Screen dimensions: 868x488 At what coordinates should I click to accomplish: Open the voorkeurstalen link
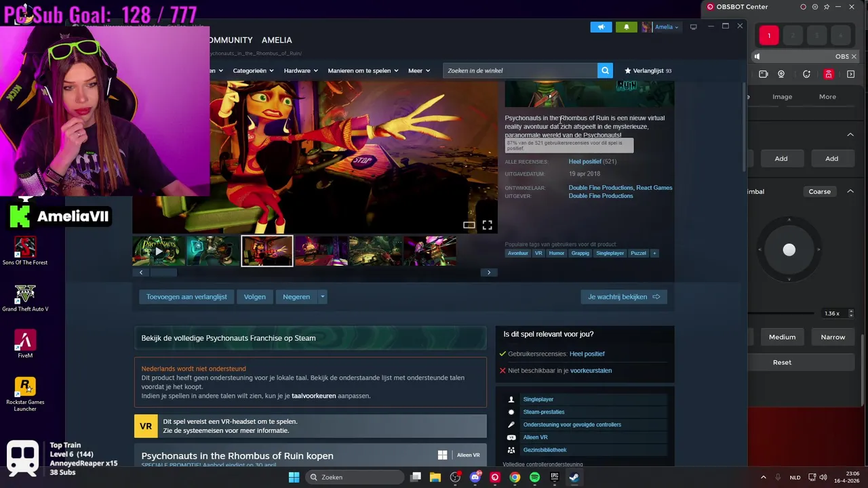coord(591,371)
